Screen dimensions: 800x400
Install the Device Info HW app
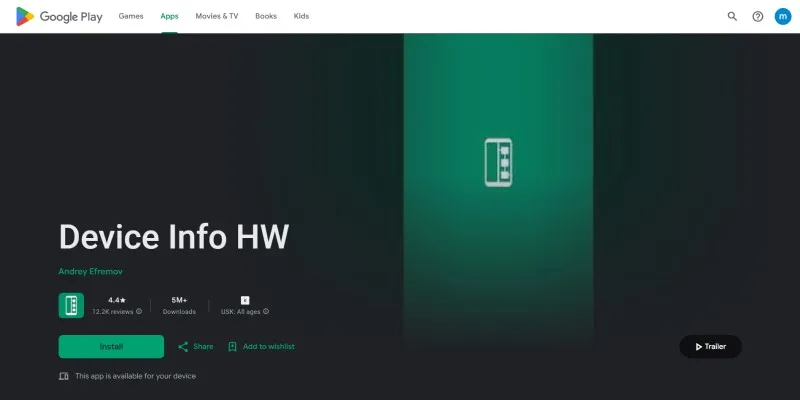click(111, 346)
